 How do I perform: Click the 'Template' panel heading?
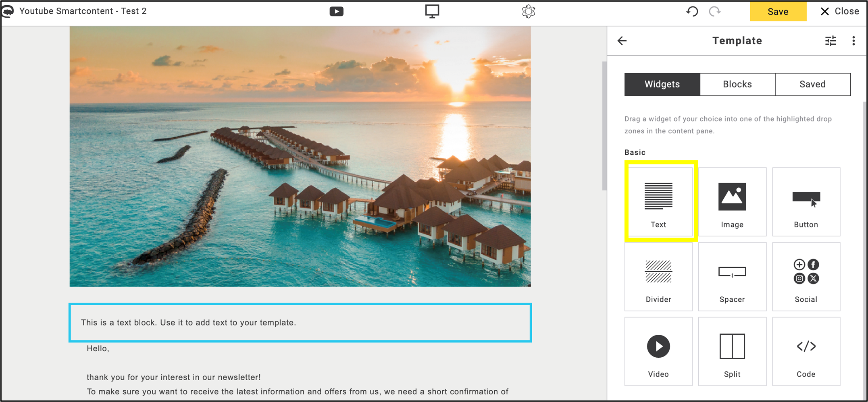[737, 41]
